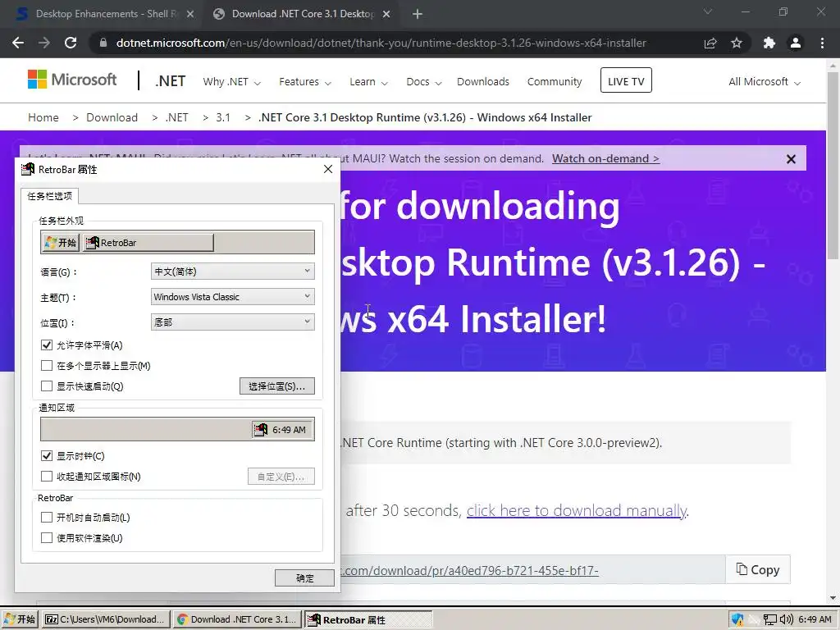Toggle allow font smoothing checkbox

pyautogui.click(x=47, y=345)
